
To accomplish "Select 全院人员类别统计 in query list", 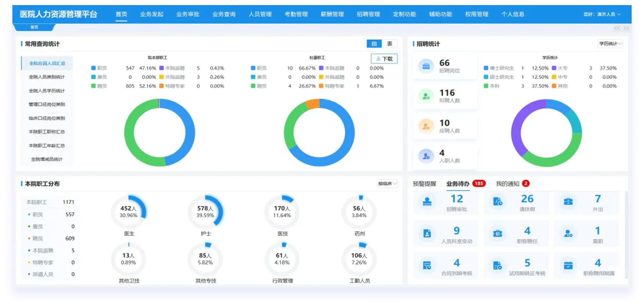I will [47, 77].
